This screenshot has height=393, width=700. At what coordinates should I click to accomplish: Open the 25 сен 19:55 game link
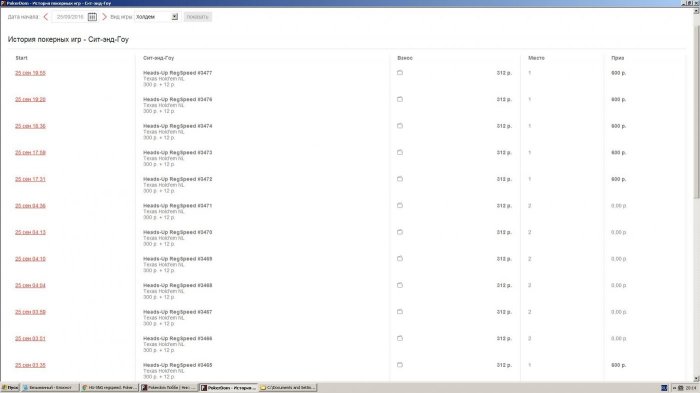pos(30,73)
